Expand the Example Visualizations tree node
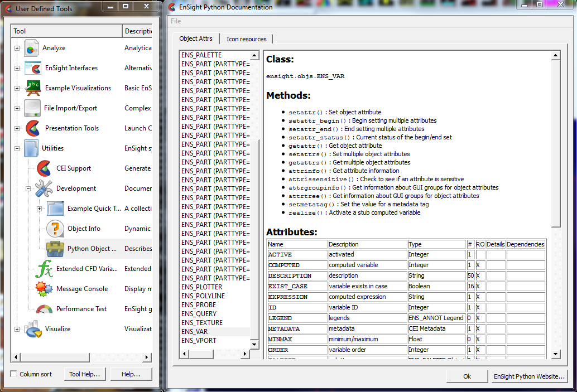577x392 pixels. pyautogui.click(x=17, y=88)
